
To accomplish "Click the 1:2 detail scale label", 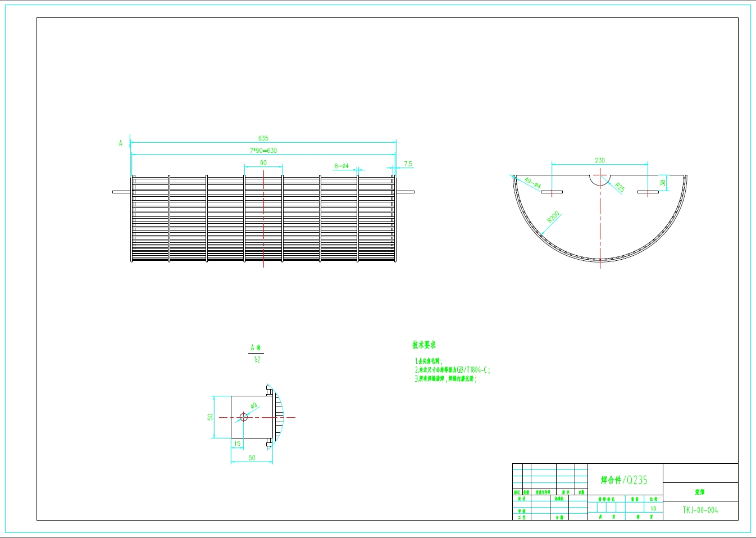I will click(257, 359).
